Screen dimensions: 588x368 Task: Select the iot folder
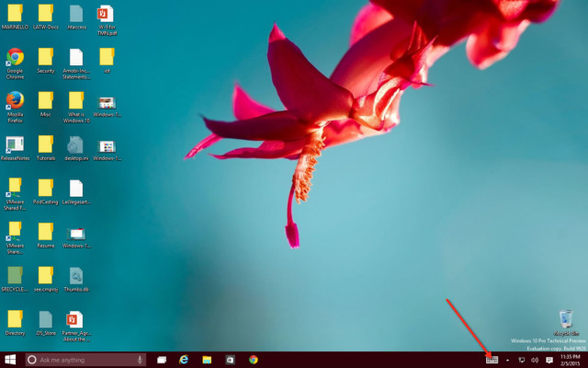click(107, 61)
